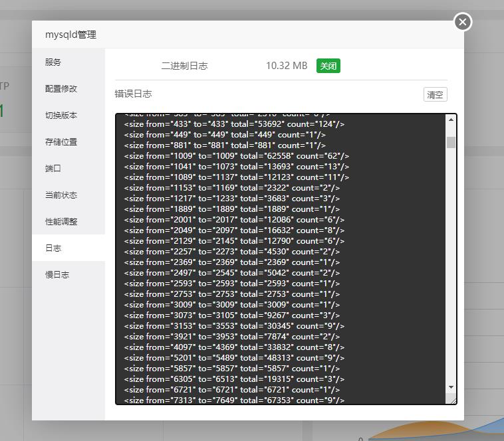Viewport: 504px width, 441px height.
Task: Click log line from="433" total="53692"
Action: [234, 124]
